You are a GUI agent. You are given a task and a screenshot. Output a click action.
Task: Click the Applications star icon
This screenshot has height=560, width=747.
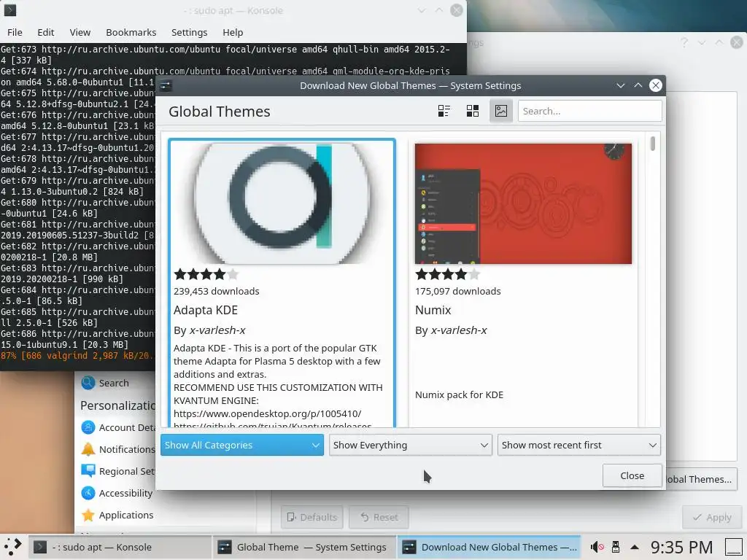tap(88, 515)
